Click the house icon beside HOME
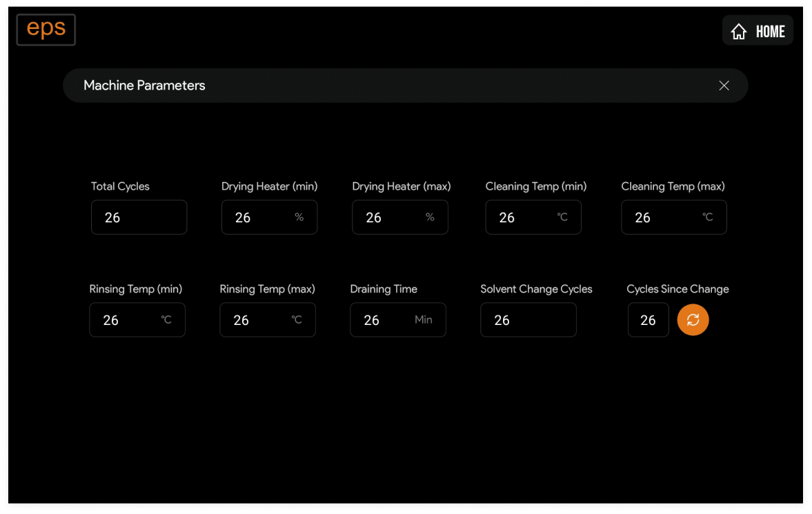The height and width of the screenshot is (514, 812). tap(739, 32)
